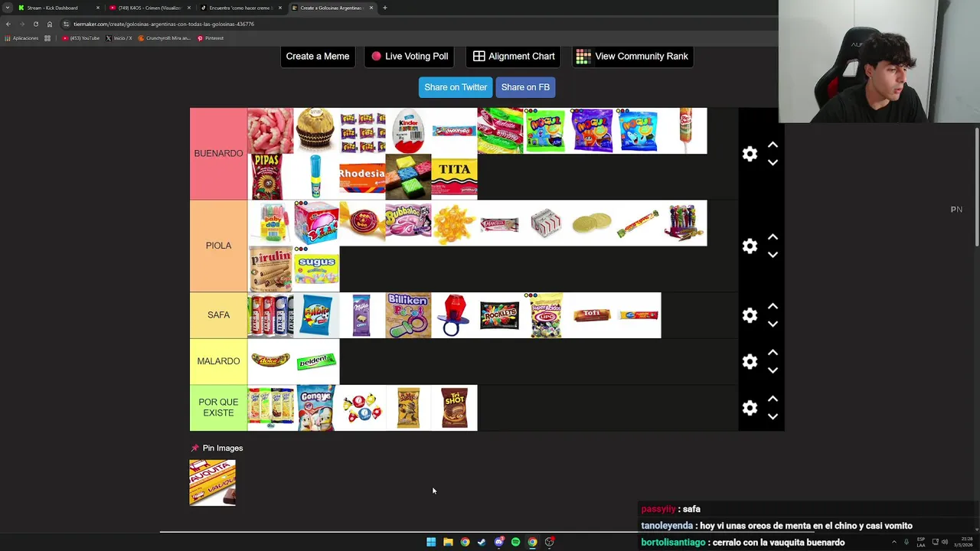The height and width of the screenshot is (551, 980).
Task: Open YouTube bookmark
Action: [x=81, y=38]
